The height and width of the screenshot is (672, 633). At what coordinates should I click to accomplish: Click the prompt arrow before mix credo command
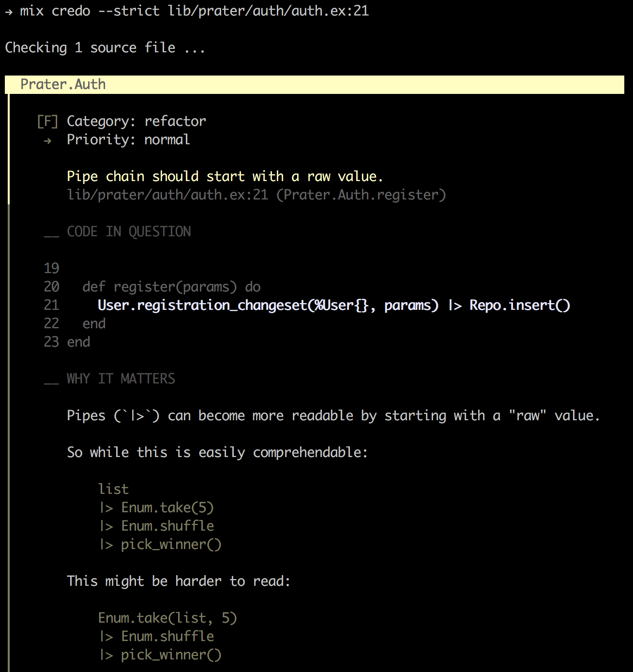[8, 11]
